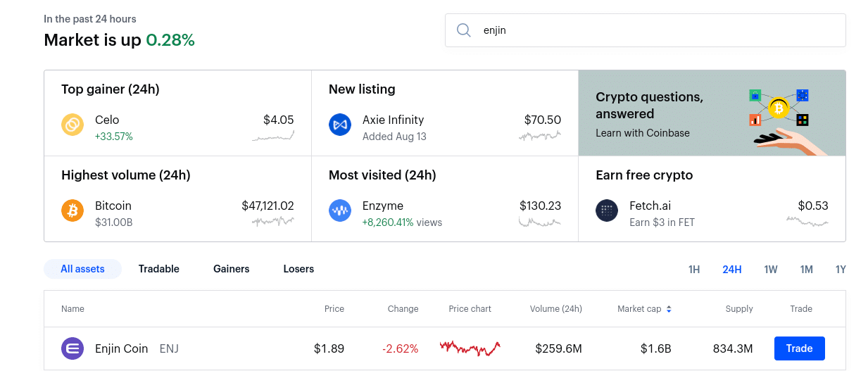Click the search magnifier icon
Viewport: 868px width, 371px height.
pyautogui.click(x=463, y=30)
